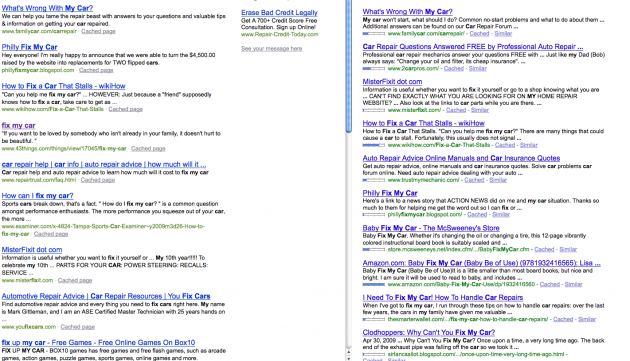Open 'Baby Fix My Car - The McSweeney's Store'
Screen dimensions: 630x361
pyautogui.click(x=431, y=228)
